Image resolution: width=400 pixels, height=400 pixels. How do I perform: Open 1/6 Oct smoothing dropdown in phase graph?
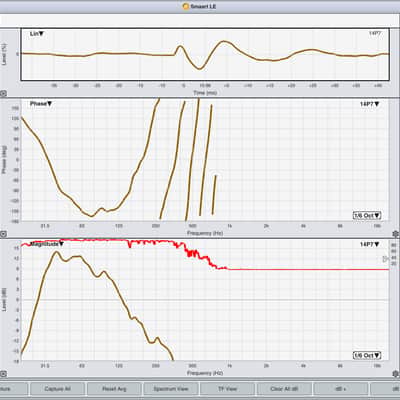point(367,215)
